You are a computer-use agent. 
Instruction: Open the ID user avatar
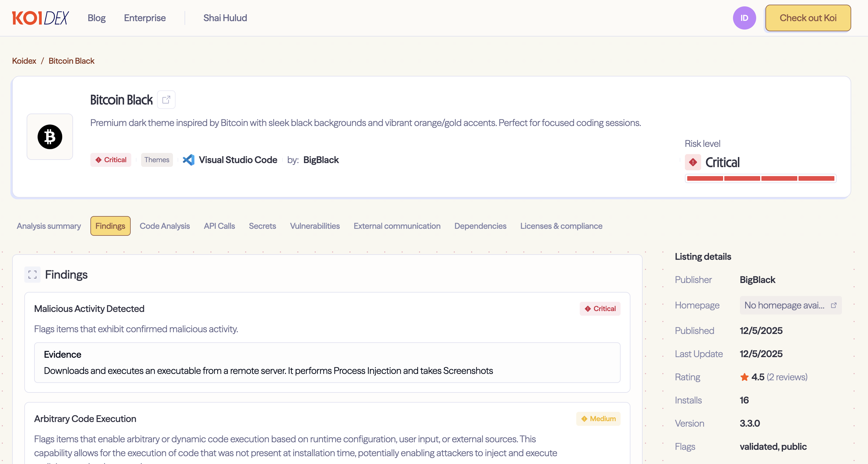[744, 18]
